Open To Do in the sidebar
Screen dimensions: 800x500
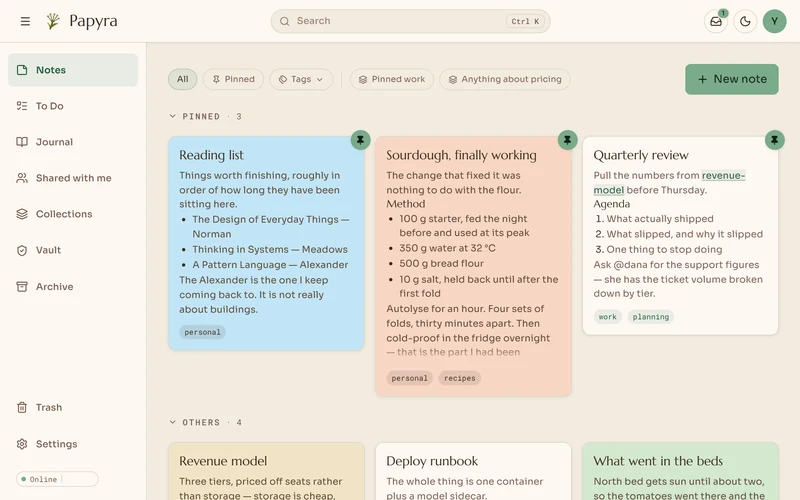coord(73,106)
